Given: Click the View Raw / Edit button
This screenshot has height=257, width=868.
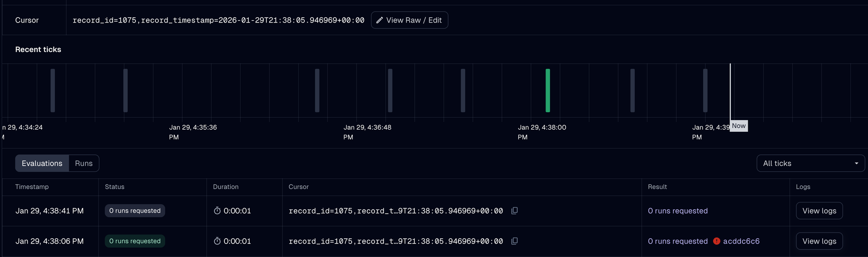Looking at the screenshot, I should click(409, 20).
